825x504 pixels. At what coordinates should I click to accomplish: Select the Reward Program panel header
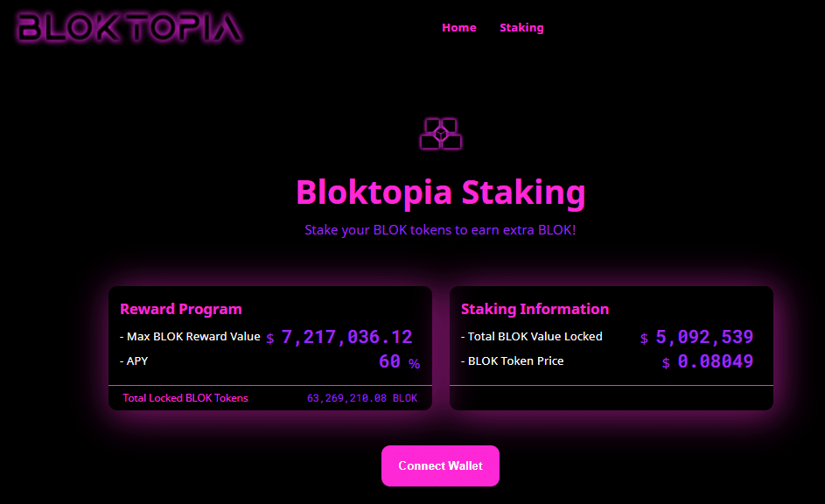click(180, 309)
